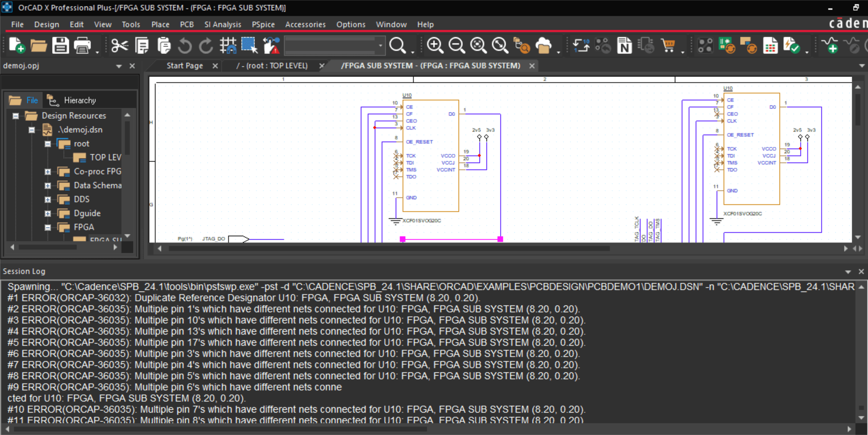868x435 pixels.
Task: Click the schematic horizontal scrollbar thumb
Action: coord(389,249)
